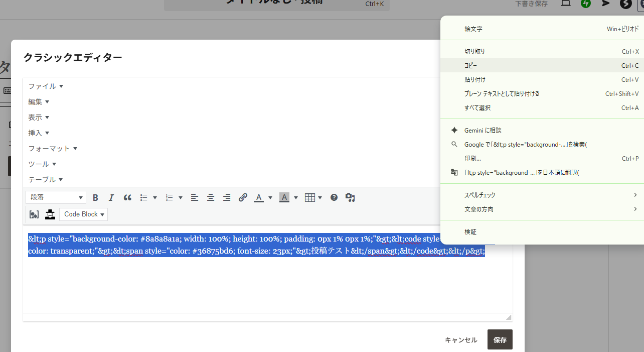
Task: Open the ファイル menu
Action: (46, 86)
